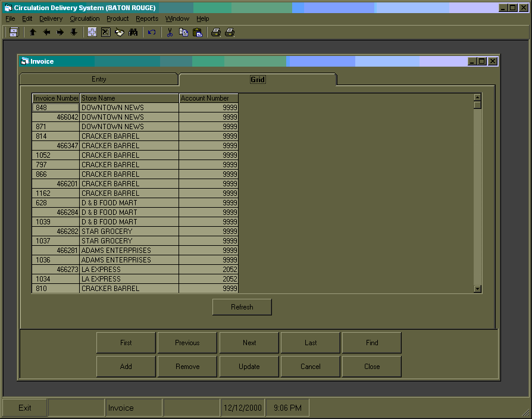Select invoice 814 row cell
The image size is (532, 419).
point(56,136)
